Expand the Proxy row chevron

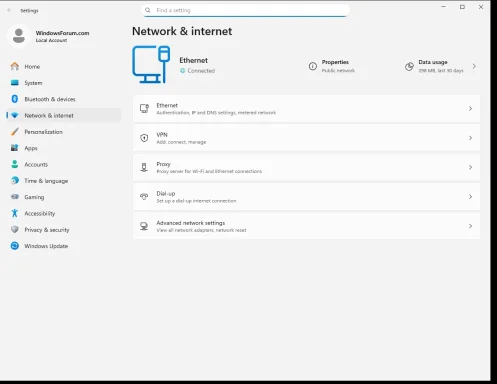470,167
